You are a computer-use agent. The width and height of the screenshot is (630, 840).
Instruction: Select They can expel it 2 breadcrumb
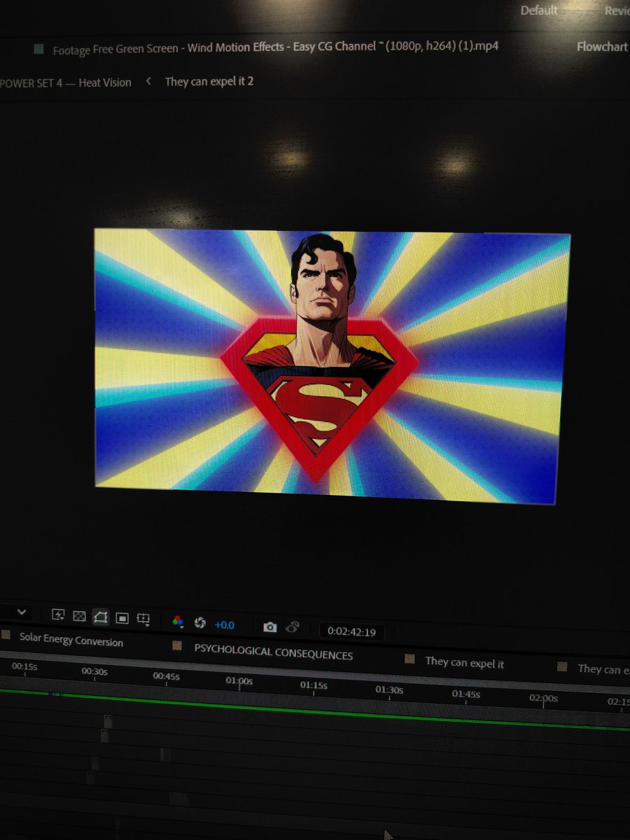(x=209, y=81)
